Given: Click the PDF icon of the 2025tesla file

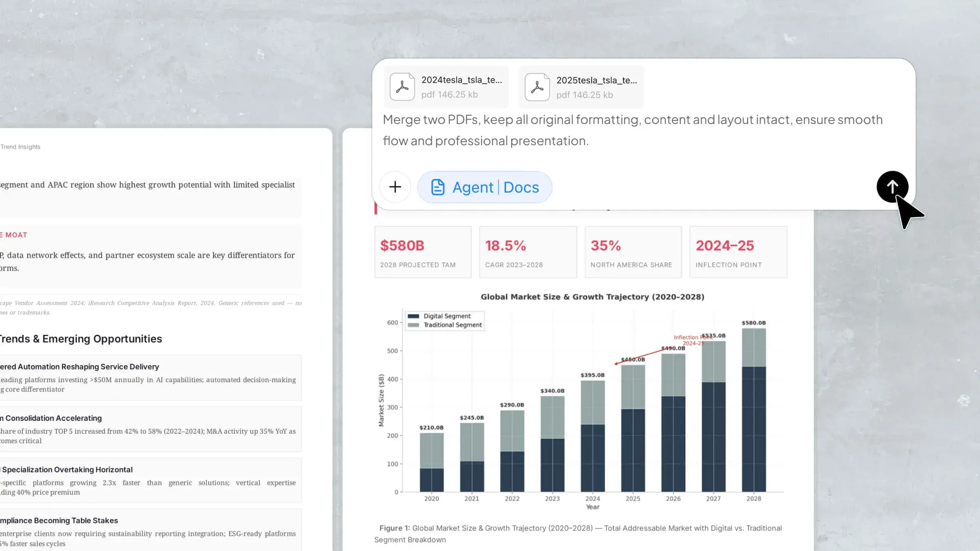Looking at the screenshot, I should [537, 87].
